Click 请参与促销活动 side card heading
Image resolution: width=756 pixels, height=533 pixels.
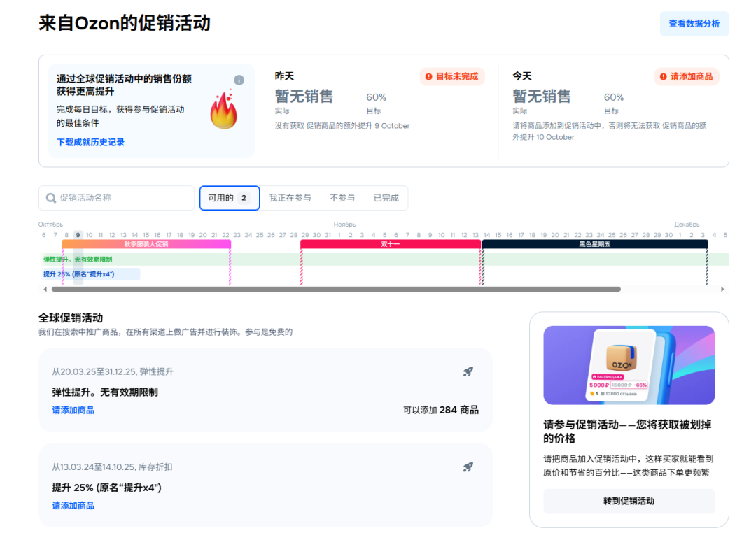click(x=627, y=432)
